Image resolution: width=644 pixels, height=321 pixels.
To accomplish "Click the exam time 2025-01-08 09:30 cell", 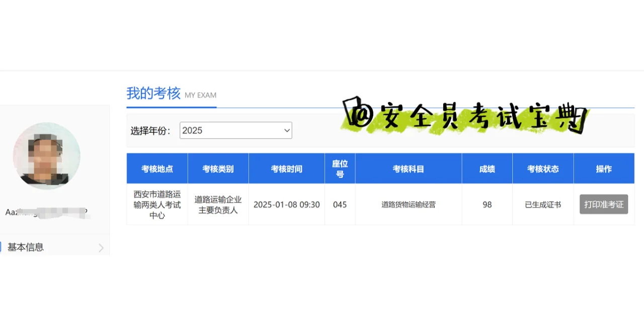I will point(286,204).
